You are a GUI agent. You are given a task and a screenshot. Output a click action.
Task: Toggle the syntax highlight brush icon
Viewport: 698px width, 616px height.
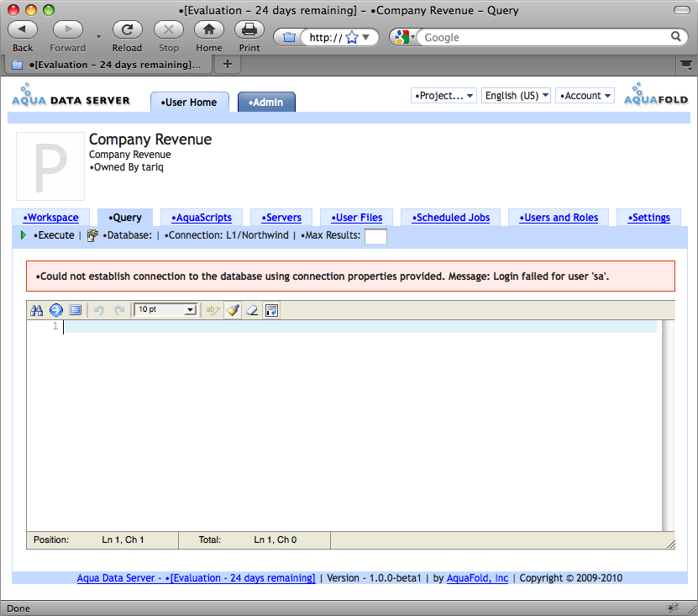tap(233, 310)
